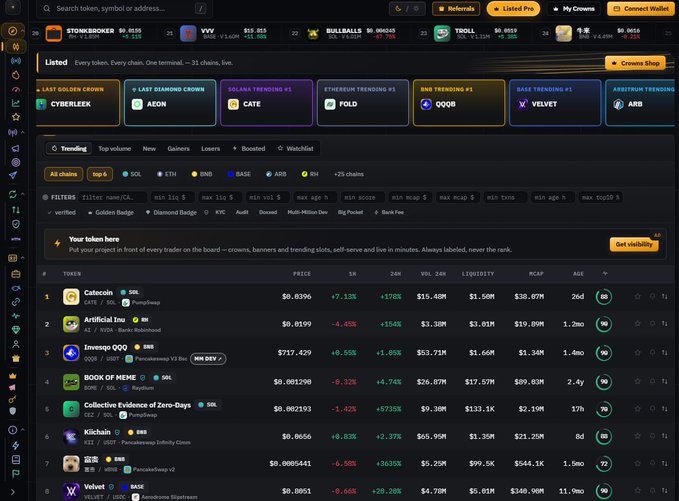Switch to the Top volume tab
Image resolution: width=679 pixels, height=501 pixels.
114,149
